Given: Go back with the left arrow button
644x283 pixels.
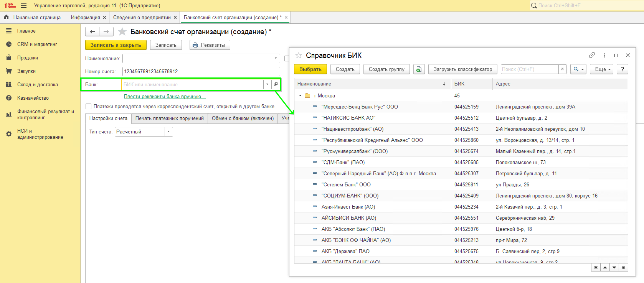Looking at the screenshot, I should pyautogui.click(x=92, y=32).
